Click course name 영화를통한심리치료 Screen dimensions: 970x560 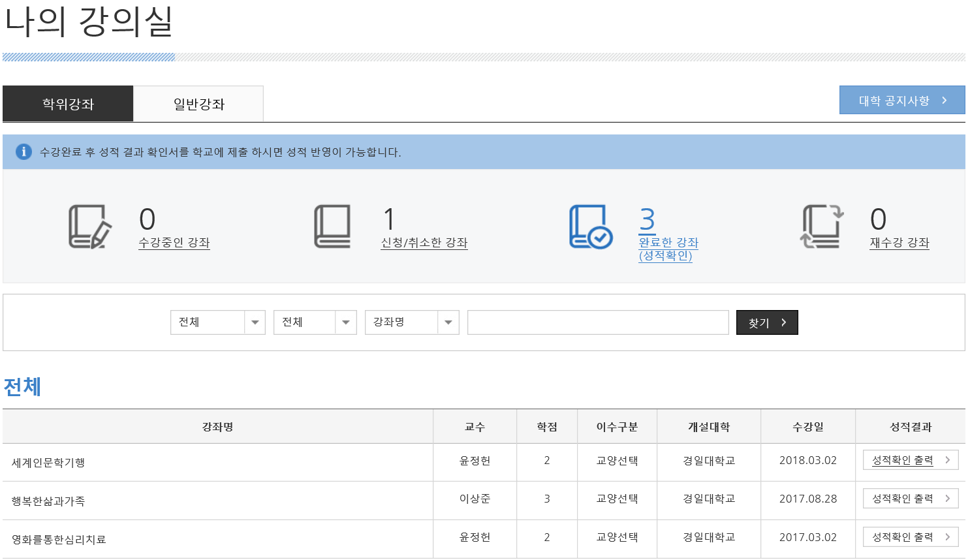[x=59, y=540]
